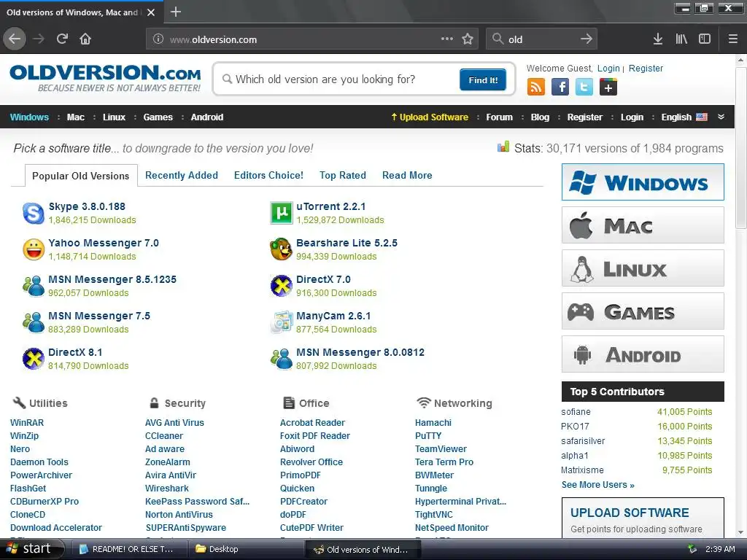Open the Mac category banner button
Screen dimensions: 747x560
click(x=643, y=225)
